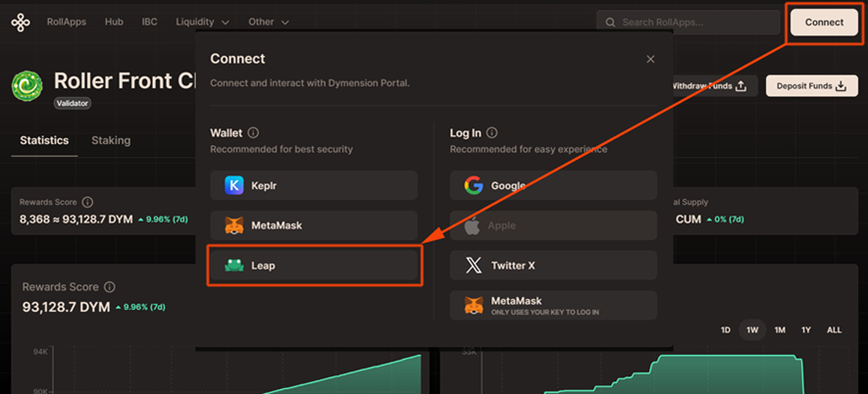Log in with Google
This screenshot has height=394, width=868.
point(553,185)
